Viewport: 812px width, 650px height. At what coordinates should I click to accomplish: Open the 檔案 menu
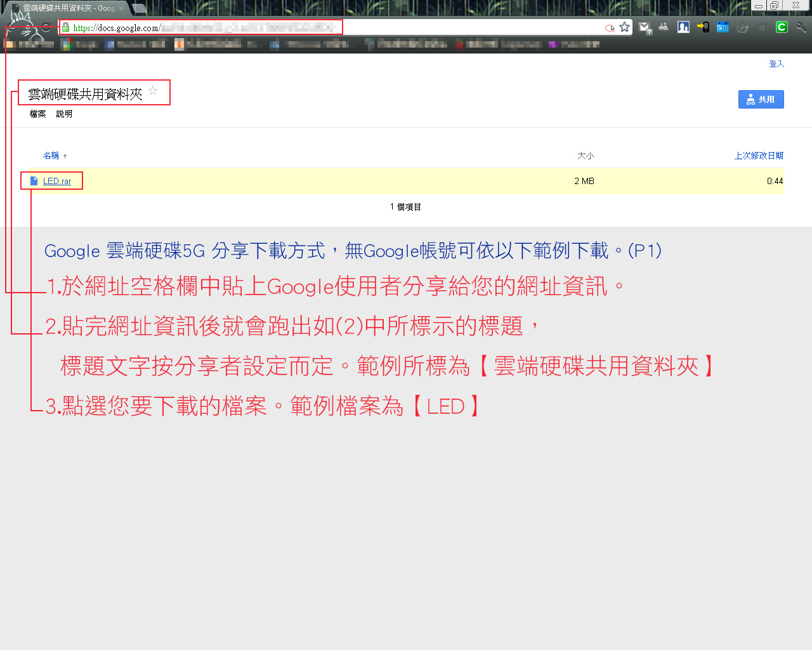point(38,114)
